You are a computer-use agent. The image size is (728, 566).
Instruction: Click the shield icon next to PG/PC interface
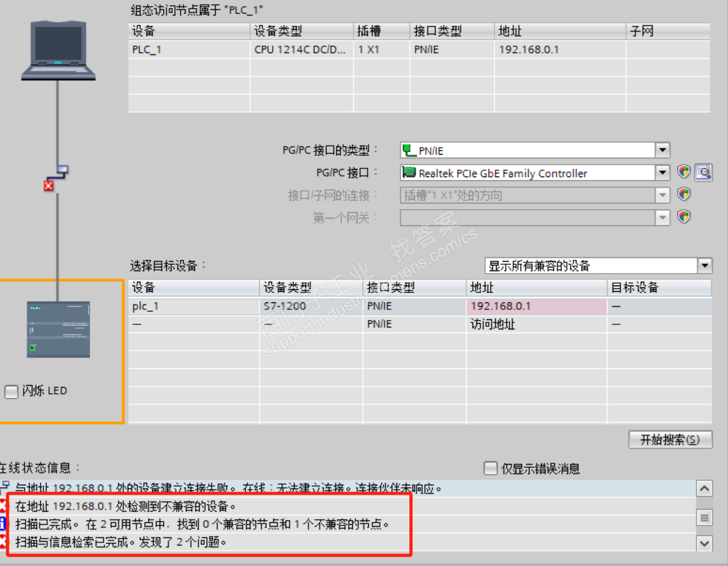tap(684, 172)
